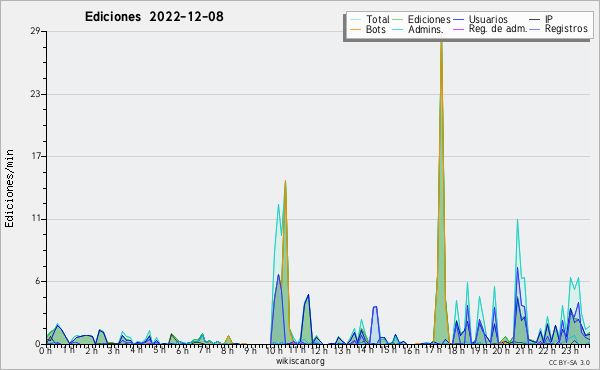Click the Total legend color line
The width and height of the screenshot is (600, 370).
355,20
